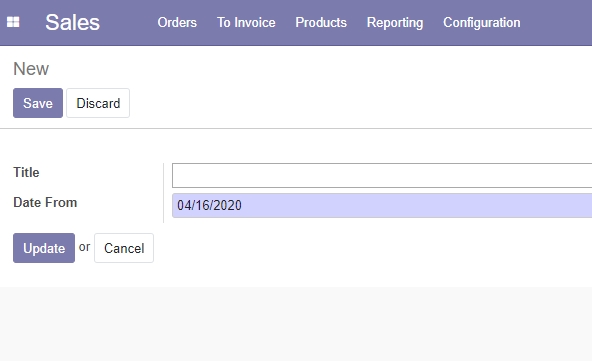
Task: Click the empty gray area below the form
Action: point(296,324)
